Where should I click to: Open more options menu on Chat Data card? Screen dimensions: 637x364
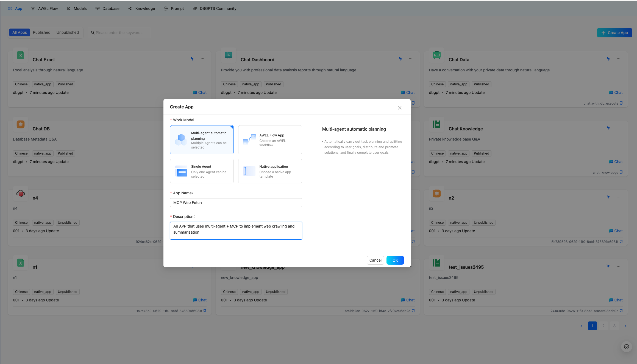[619, 58]
